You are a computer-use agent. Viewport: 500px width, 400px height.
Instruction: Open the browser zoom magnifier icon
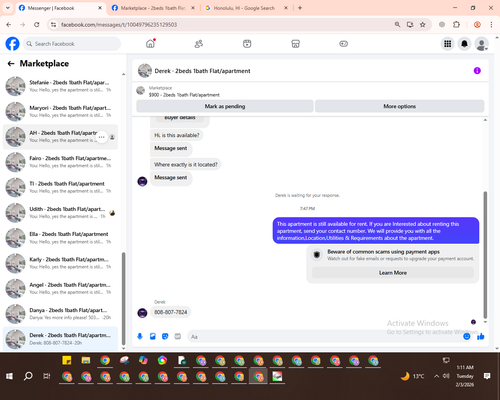pyautogui.click(x=397, y=24)
